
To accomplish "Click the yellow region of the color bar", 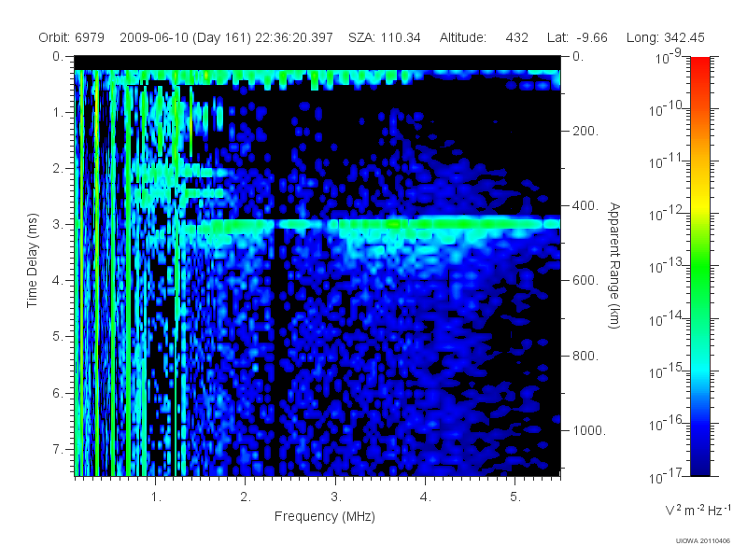I will 700,205.
